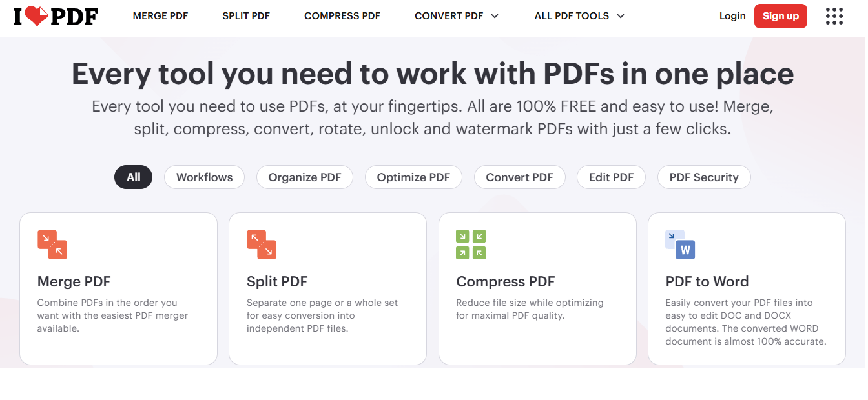The height and width of the screenshot is (400, 868).
Task: Open COMPRESS PDF in top navigation
Action: [342, 16]
